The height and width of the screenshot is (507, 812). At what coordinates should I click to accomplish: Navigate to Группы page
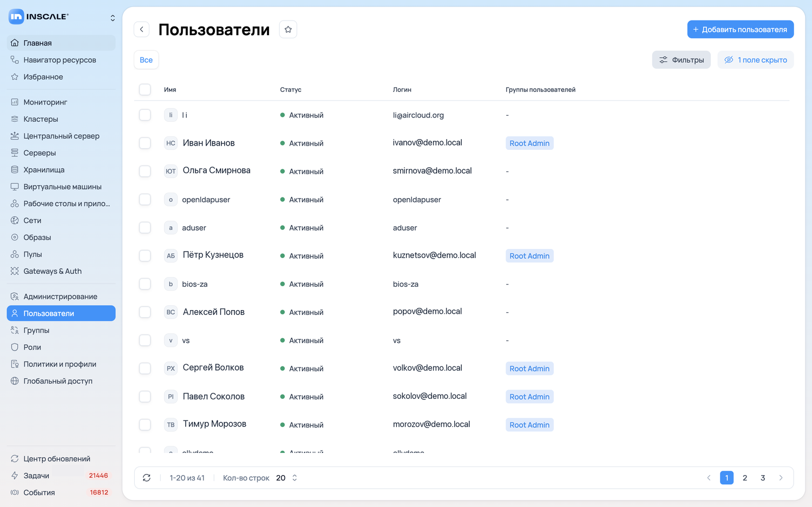(x=61, y=330)
